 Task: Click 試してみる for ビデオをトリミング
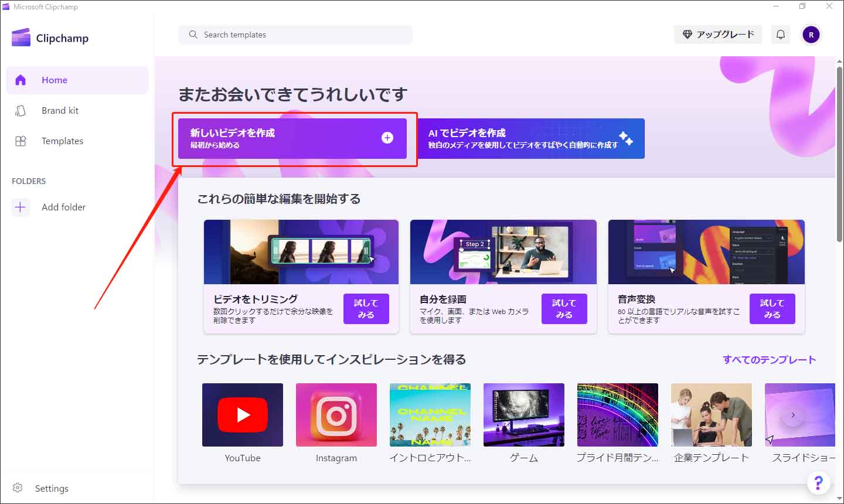(x=366, y=309)
